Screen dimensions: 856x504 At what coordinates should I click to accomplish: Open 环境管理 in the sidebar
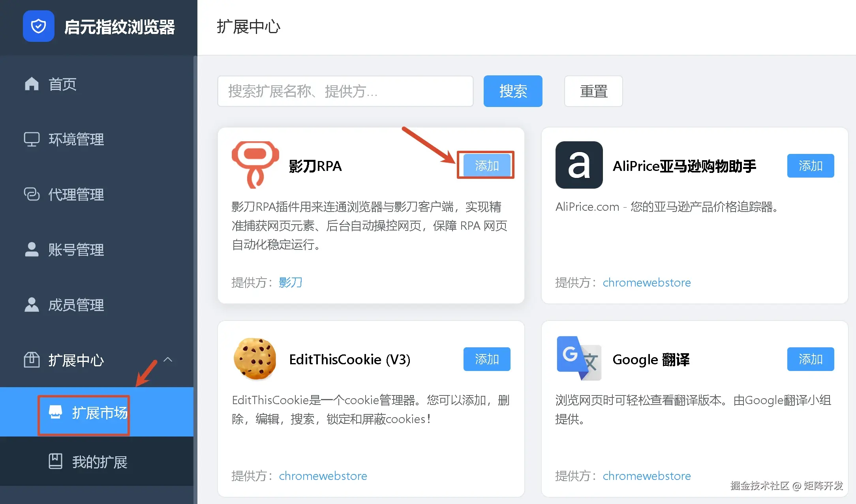pyautogui.click(x=97, y=139)
